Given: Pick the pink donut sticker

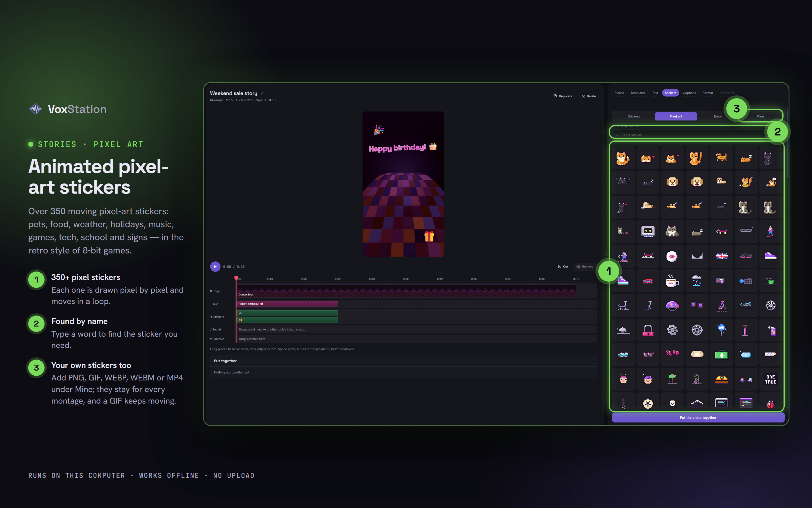Looking at the screenshot, I should click(672, 256).
